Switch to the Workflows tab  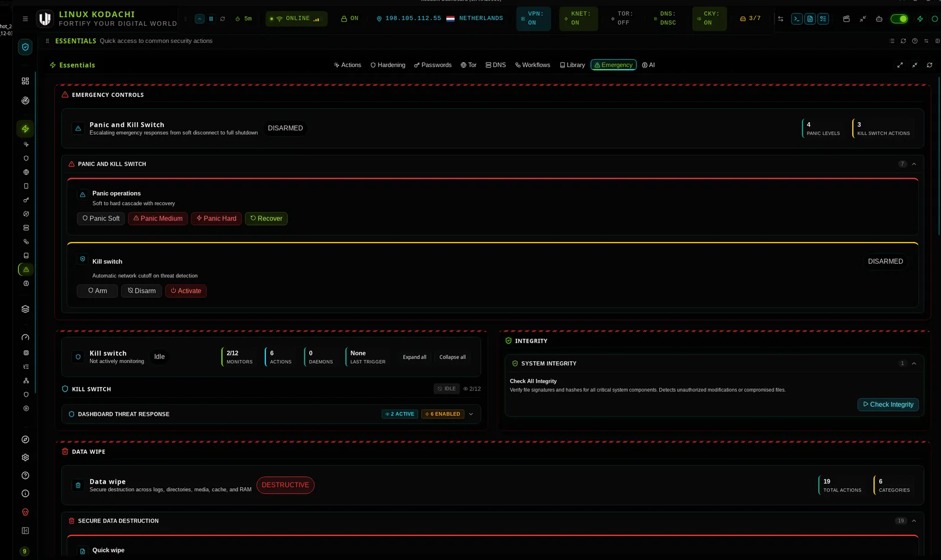533,65
